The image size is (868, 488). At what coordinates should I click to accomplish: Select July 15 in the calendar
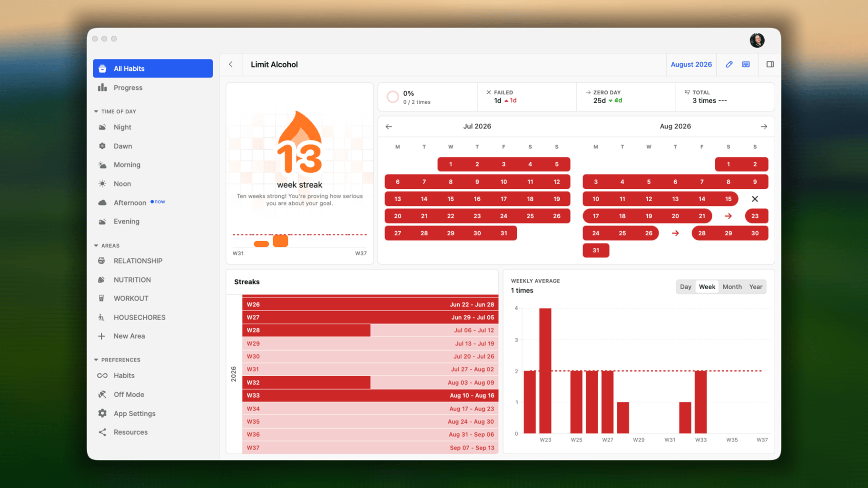(x=451, y=199)
